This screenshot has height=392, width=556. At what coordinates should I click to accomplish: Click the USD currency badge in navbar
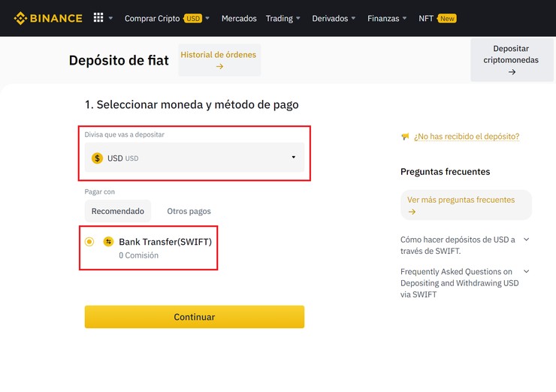pos(193,19)
